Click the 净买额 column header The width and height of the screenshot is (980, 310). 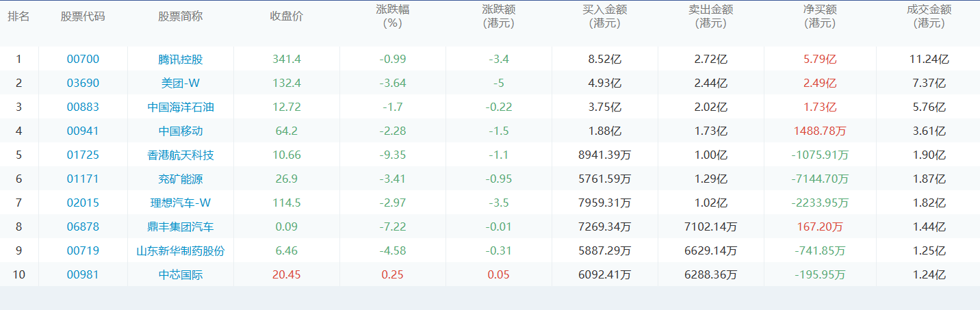coord(820,16)
